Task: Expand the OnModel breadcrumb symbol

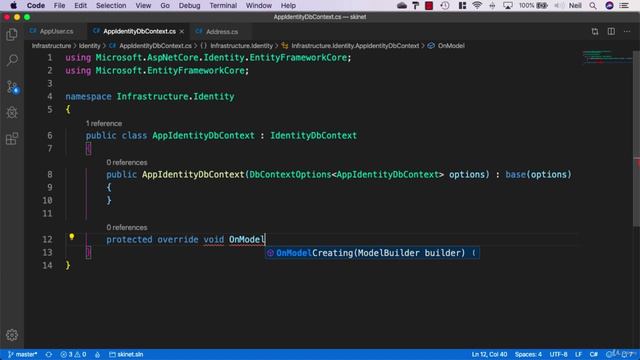Action: [451, 46]
